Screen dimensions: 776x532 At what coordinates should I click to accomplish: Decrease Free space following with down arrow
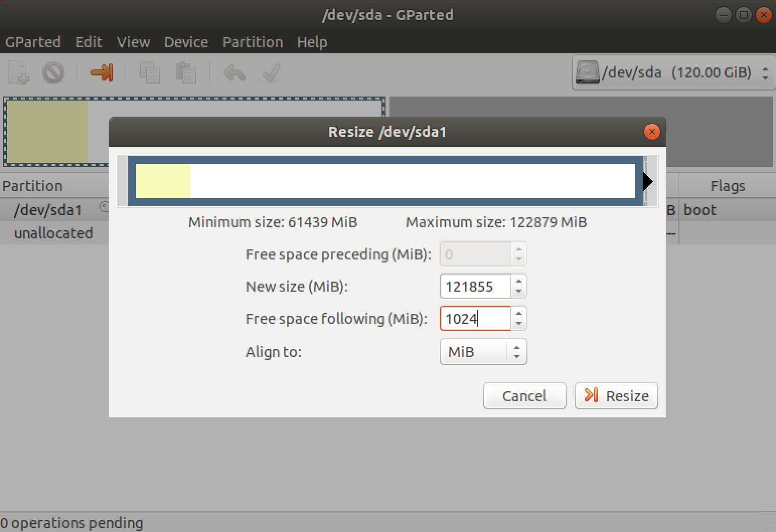tap(518, 324)
